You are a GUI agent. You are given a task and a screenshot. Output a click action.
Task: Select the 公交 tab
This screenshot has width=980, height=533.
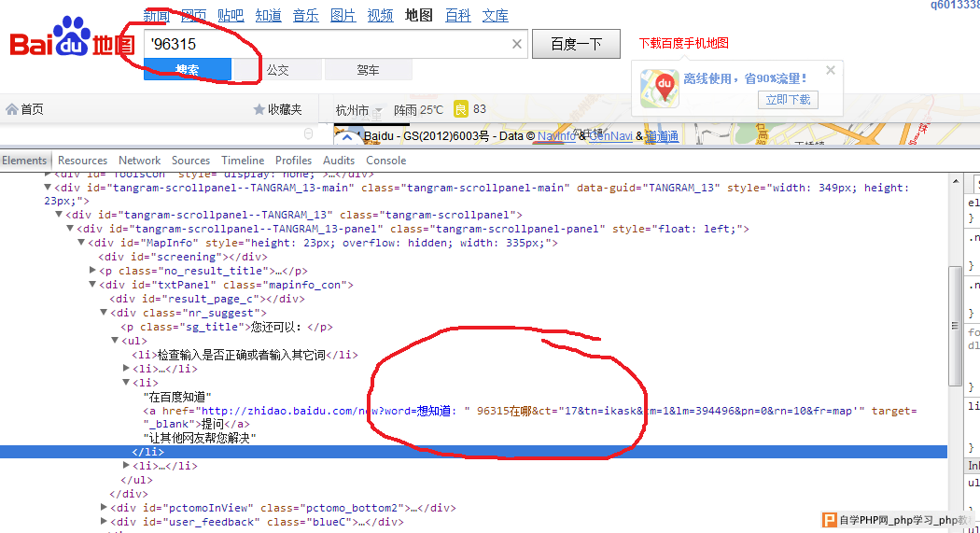[277, 70]
